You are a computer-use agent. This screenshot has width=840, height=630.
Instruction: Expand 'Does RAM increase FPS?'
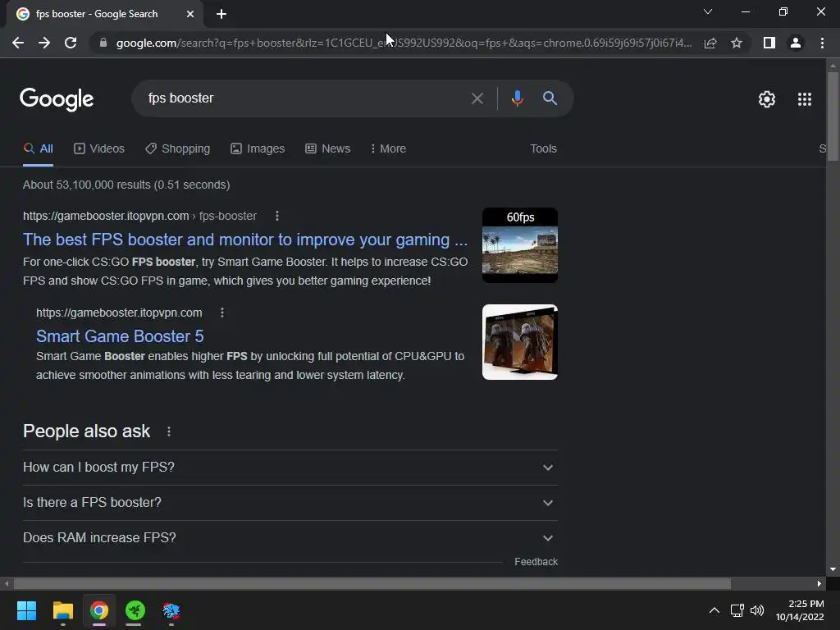290,538
